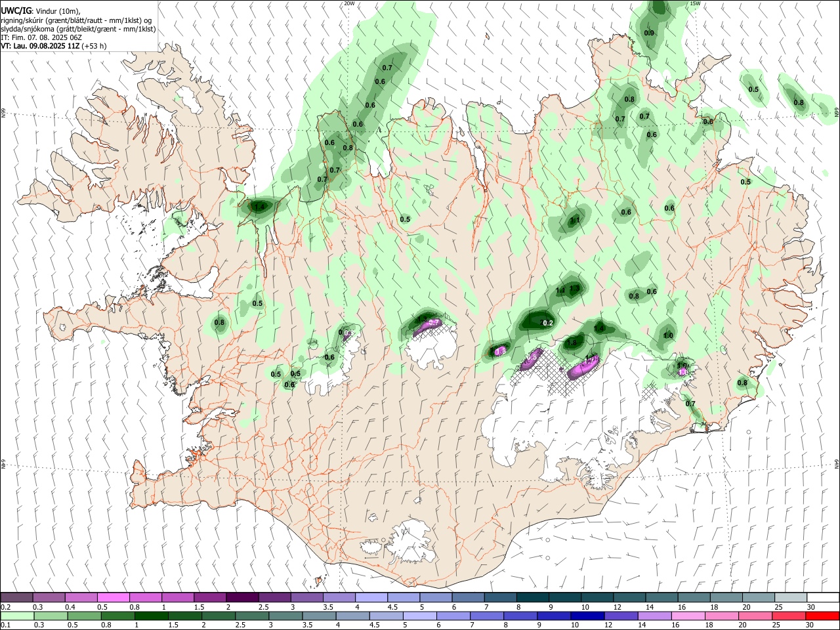Click the "UWC/IG: Vindur (10m)" title text
Image resolution: width=840 pixels, height=630 pixels.
(41, 10)
